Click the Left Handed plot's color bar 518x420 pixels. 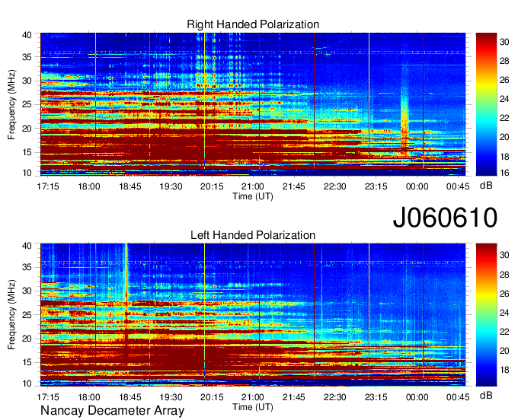(486, 315)
